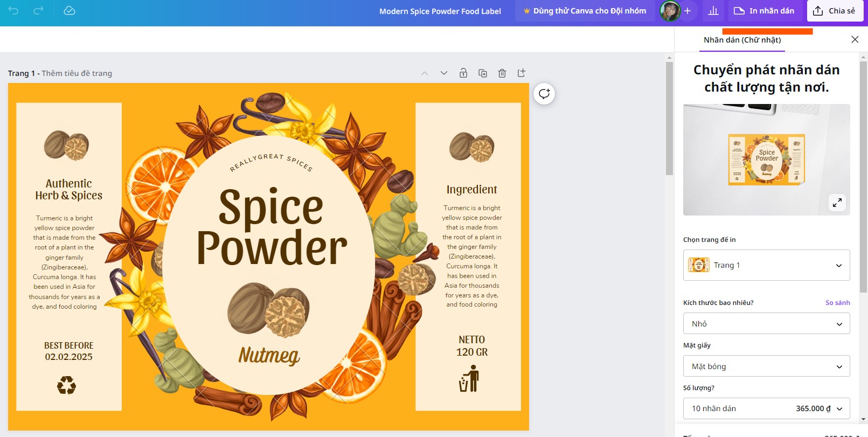Viewport: 868px width, 437px height.
Task: Edit the Modern Spice Powder Food Label title
Action: [x=440, y=11]
